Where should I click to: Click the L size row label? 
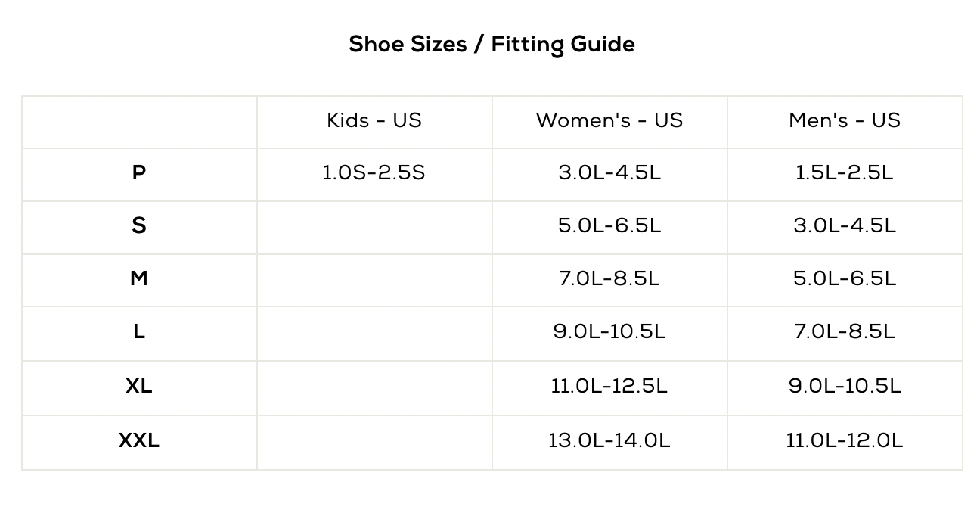coord(139,332)
